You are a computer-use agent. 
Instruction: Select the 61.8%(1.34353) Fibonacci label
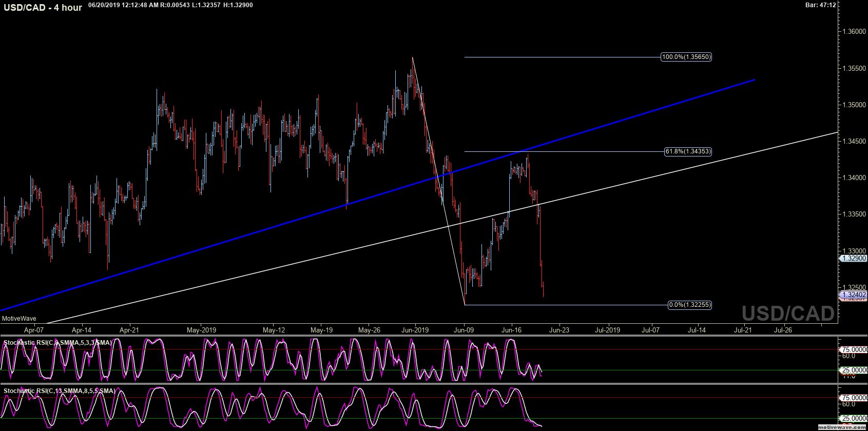[x=688, y=151]
